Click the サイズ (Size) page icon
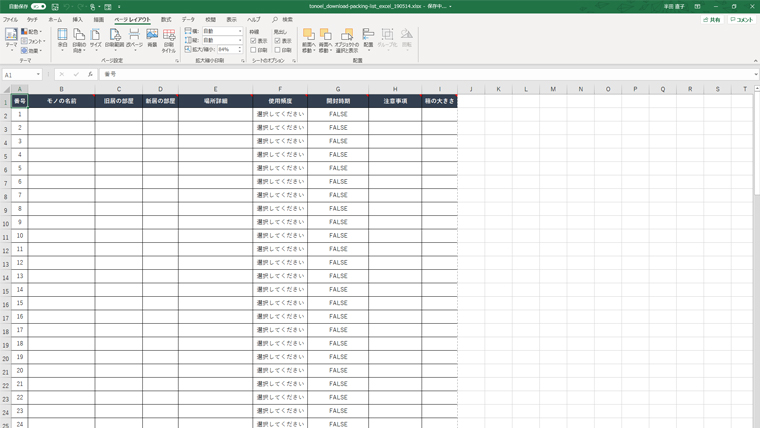Screen dimensions: 760x428 [96, 38]
